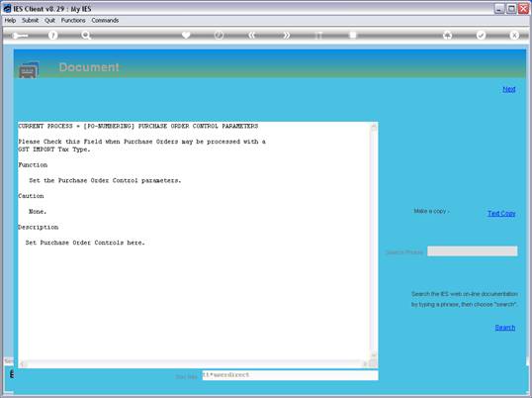
Task: Click the round X cancel toolbar icon
Action: [514, 35]
